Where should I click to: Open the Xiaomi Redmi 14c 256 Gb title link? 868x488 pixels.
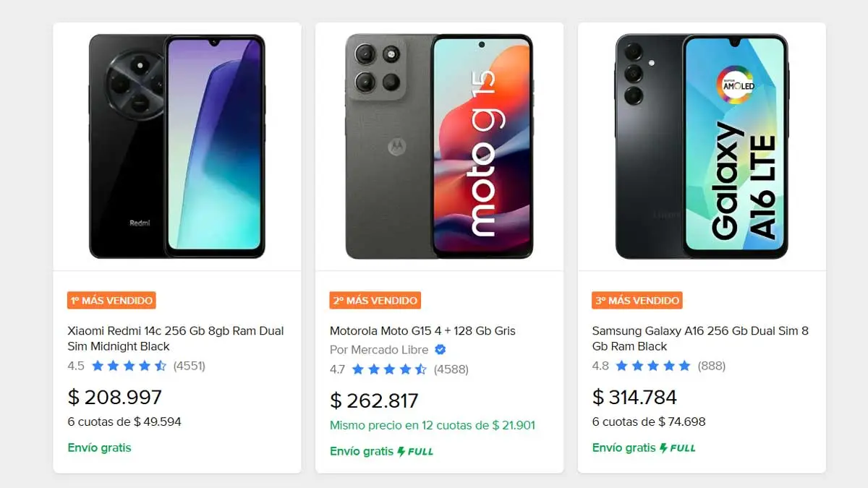(x=176, y=338)
